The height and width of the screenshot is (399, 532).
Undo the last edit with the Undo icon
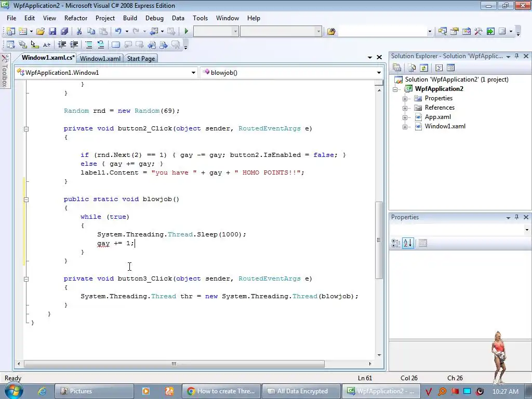click(118, 31)
